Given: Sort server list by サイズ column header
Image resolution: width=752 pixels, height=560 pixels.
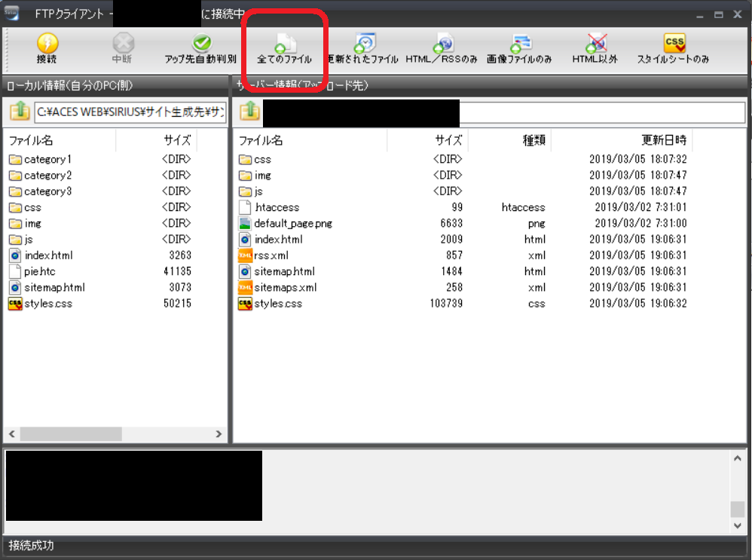Looking at the screenshot, I should pos(448,140).
